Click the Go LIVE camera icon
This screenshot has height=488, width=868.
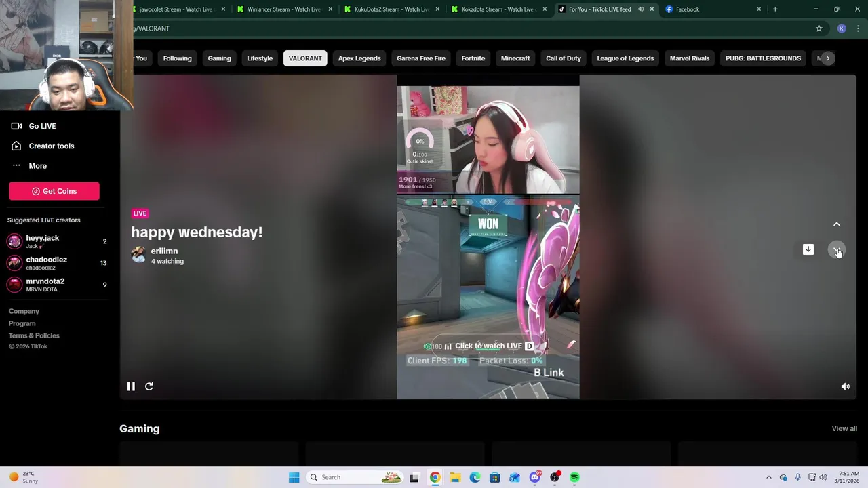point(16,126)
